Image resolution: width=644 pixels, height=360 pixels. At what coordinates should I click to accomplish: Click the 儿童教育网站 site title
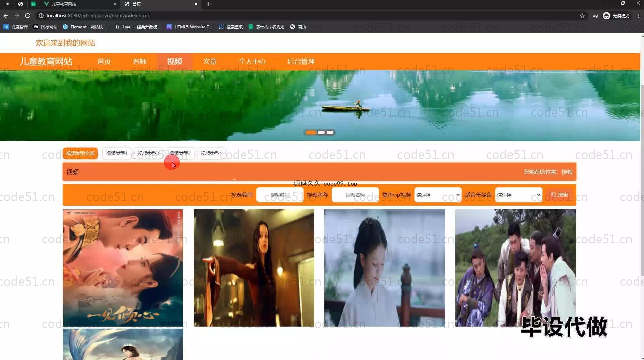[46, 61]
